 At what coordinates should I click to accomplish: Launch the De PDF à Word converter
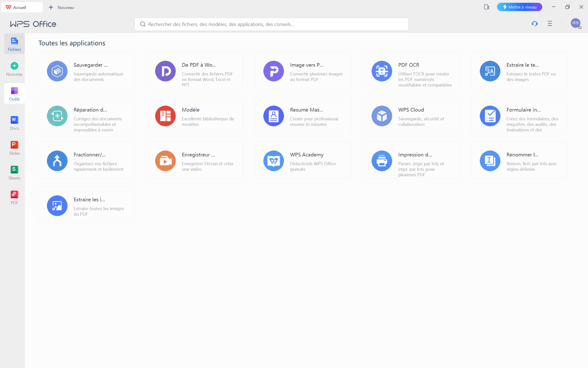(x=165, y=71)
